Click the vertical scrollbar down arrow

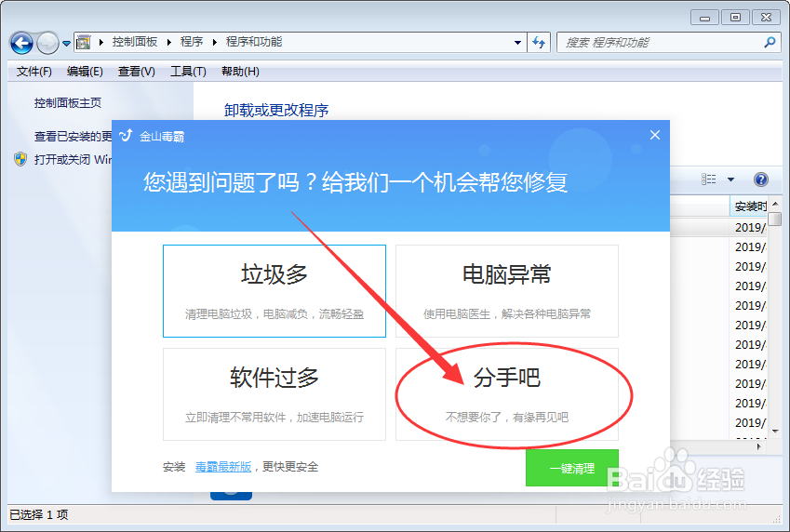point(775,432)
